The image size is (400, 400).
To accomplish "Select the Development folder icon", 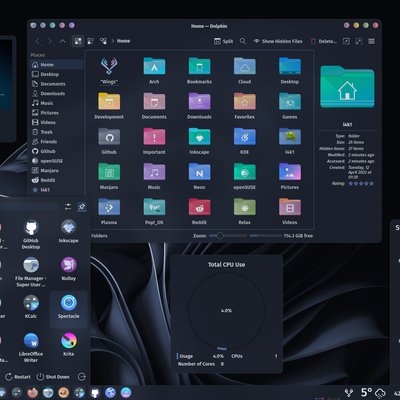I will point(109,101).
